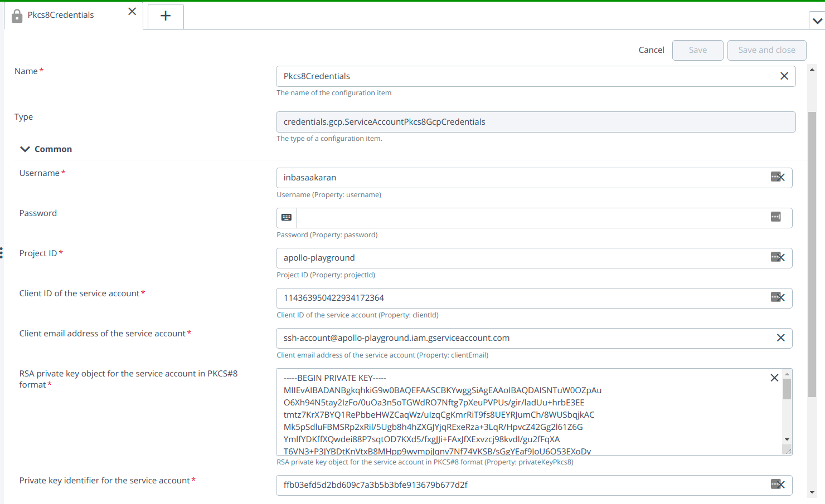
Task: Grab the text area resize handle
Action: tap(788, 451)
